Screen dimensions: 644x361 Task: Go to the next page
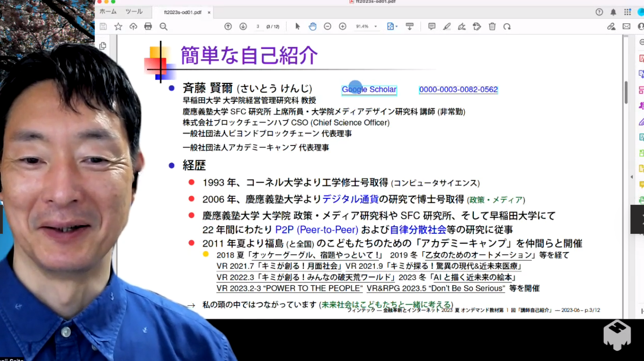(x=243, y=27)
